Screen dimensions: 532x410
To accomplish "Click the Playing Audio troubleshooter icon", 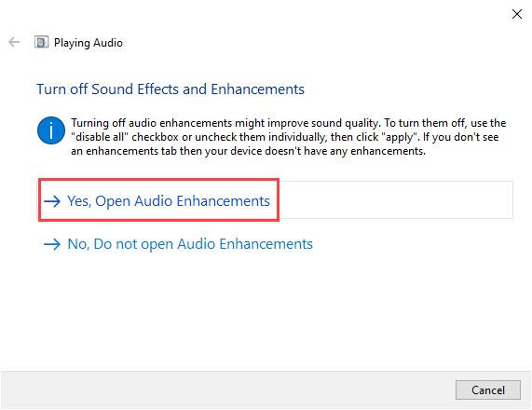I will [41, 43].
